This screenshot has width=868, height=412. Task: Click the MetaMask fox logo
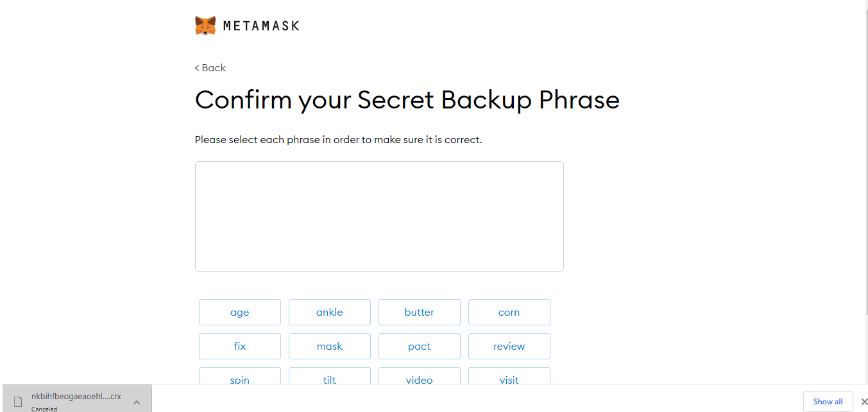click(205, 26)
